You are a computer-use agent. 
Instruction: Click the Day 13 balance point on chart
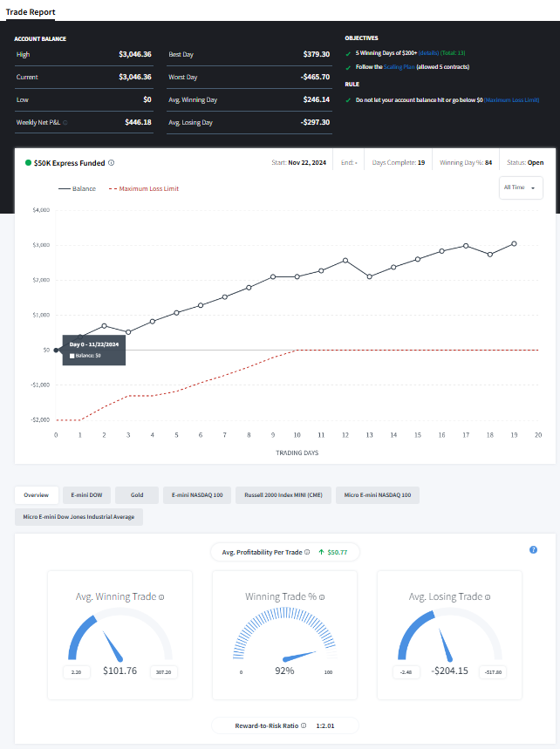click(x=369, y=276)
